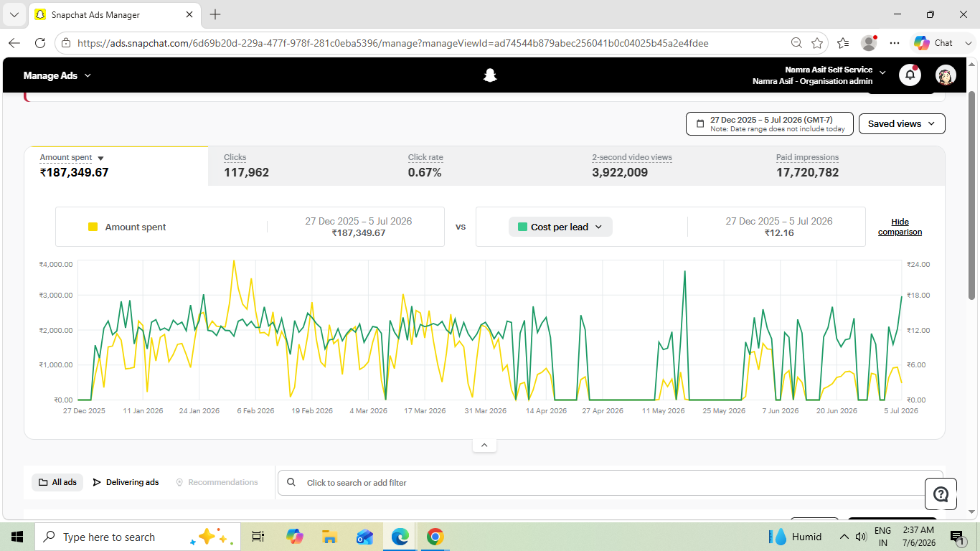Open the Windows notification center
The image size is (980, 551).
956,537
